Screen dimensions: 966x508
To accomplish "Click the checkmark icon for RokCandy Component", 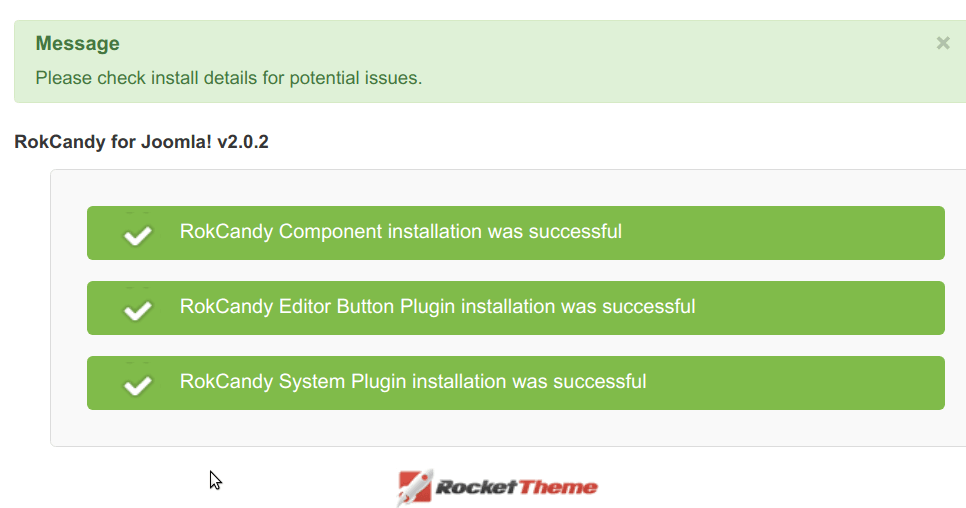I will [x=138, y=235].
